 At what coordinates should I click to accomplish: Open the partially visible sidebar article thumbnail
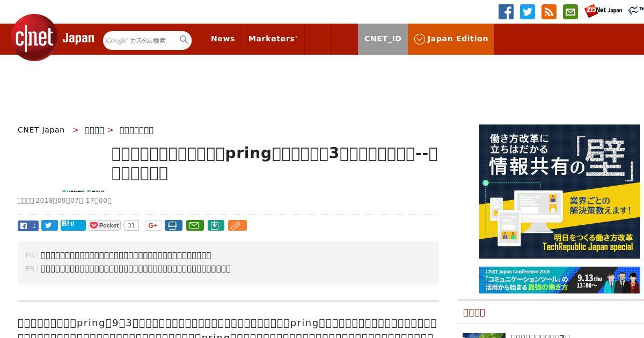[484, 336]
